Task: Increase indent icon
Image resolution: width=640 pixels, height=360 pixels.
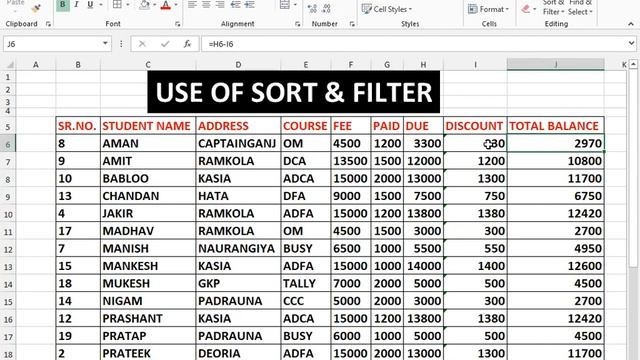Action: (x=249, y=5)
